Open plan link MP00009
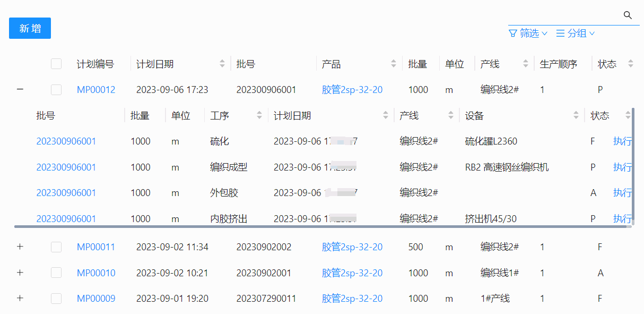 pos(96,299)
